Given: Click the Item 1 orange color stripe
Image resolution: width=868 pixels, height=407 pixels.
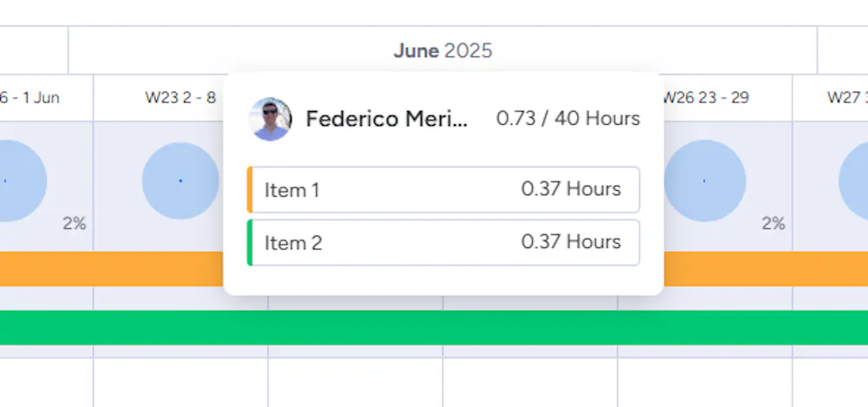Looking at the screenshot, I should point(249,189).
